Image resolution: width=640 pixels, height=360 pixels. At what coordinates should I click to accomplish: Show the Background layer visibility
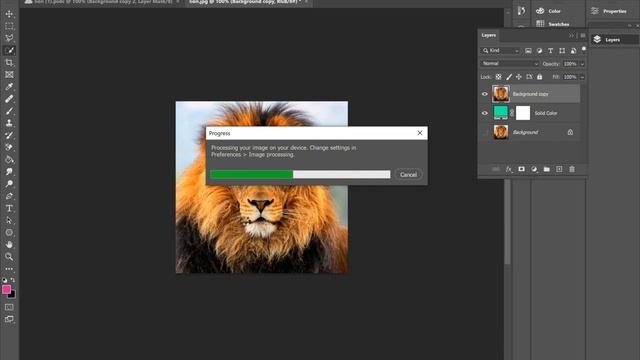[485, 132]
